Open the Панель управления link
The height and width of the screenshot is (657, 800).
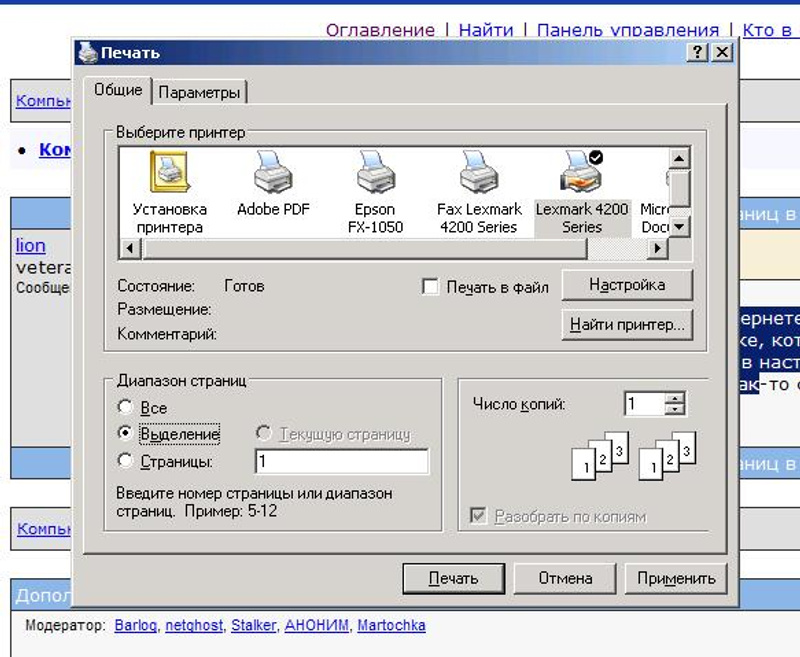click(628, 30)
